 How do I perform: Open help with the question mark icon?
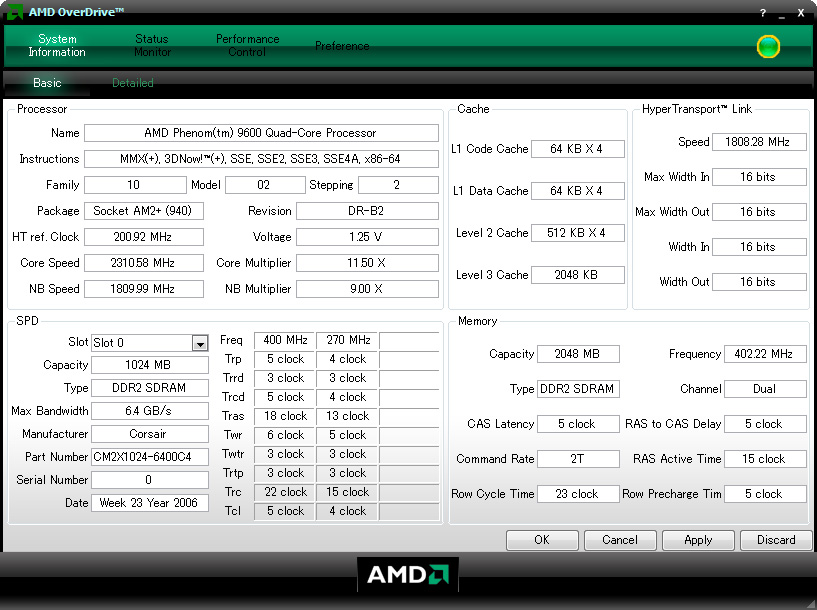coord(763,12)
